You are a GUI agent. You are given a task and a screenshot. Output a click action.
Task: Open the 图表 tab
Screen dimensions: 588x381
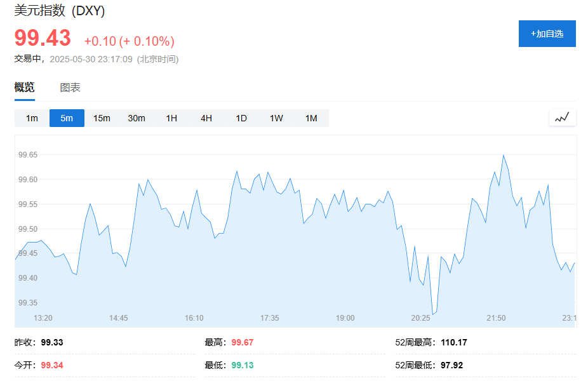(70, 88)
